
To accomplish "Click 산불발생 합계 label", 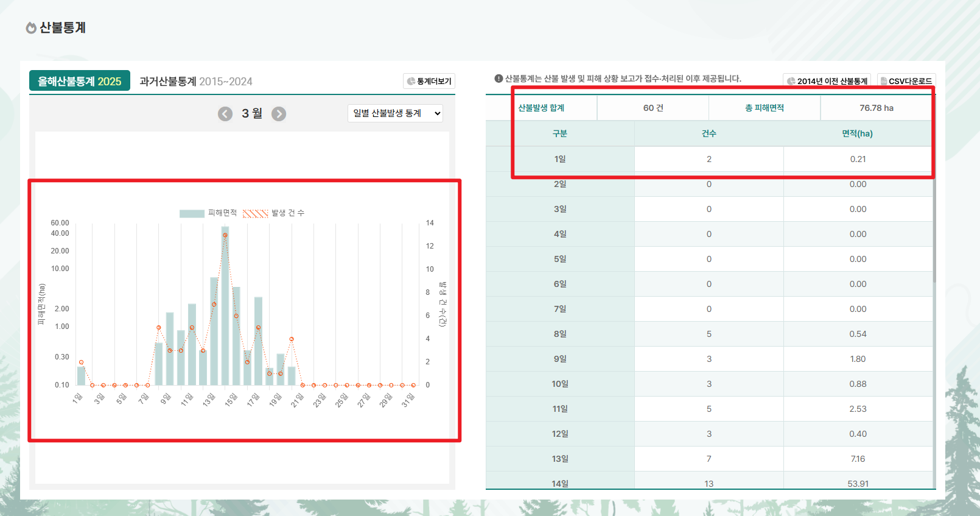I will pyautogui.click(x=541, y=108).
